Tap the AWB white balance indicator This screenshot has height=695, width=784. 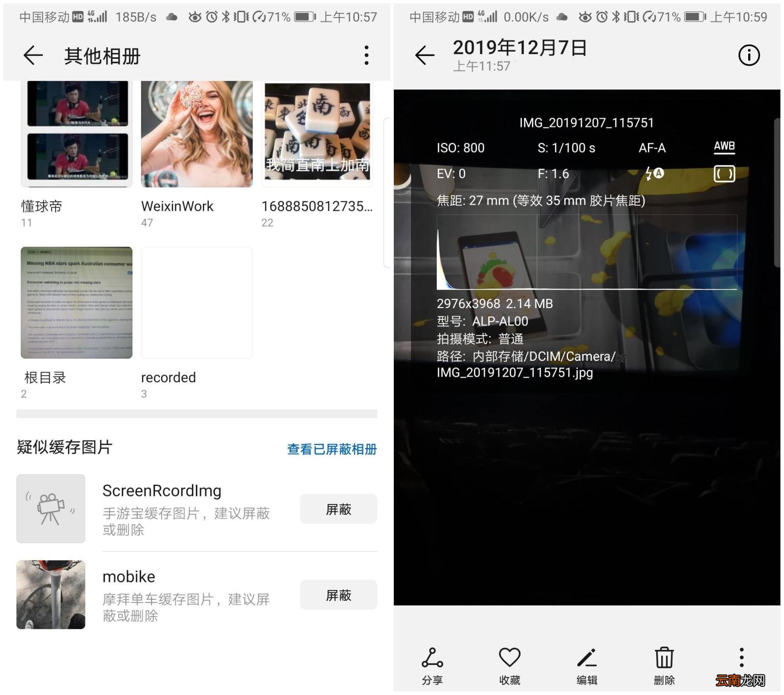point(724,147)
